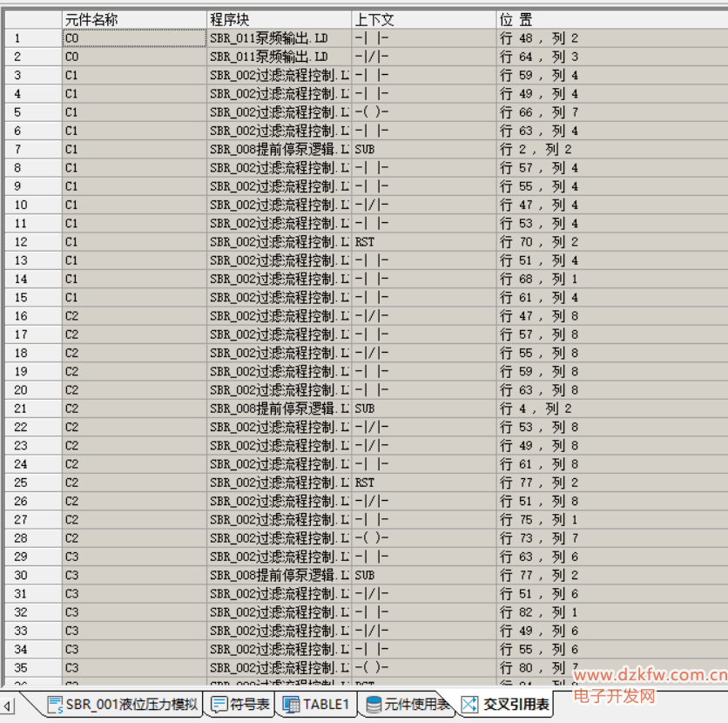Select the C0 cell in row 2

(134, 57)
